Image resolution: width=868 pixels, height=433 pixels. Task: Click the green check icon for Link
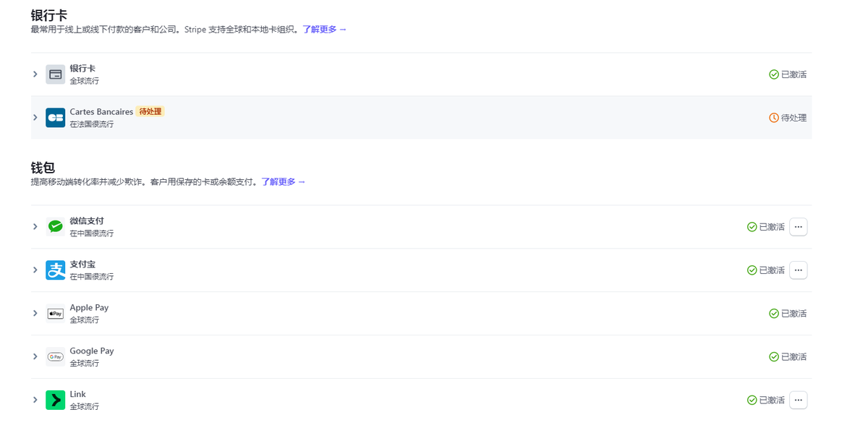[752, 400]
